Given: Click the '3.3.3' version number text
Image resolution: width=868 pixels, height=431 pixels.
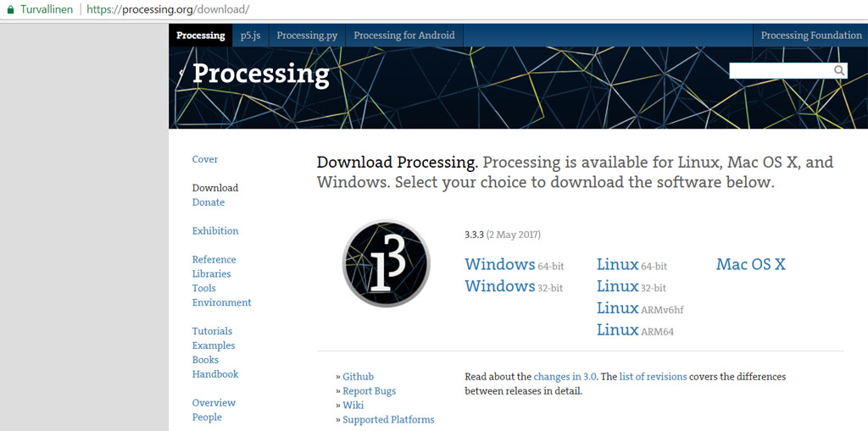Looking at the screenshot, I should pos(475,235).
